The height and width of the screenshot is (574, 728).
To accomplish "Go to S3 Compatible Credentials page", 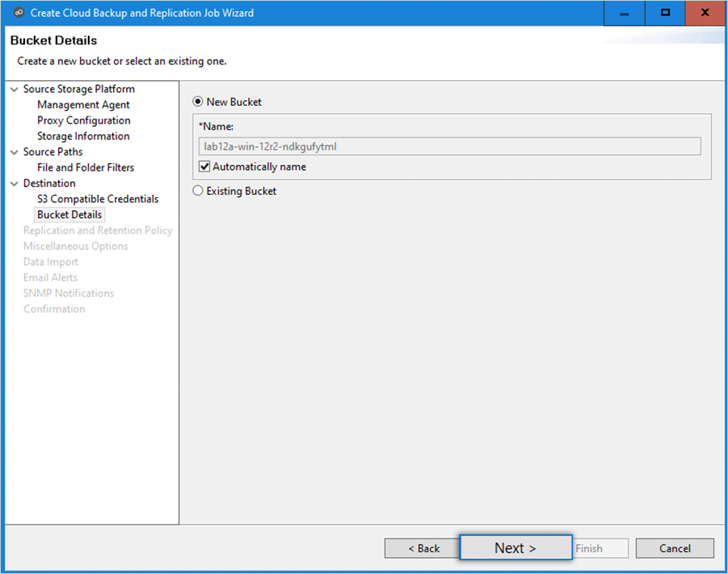I will (x=98, y=199).
